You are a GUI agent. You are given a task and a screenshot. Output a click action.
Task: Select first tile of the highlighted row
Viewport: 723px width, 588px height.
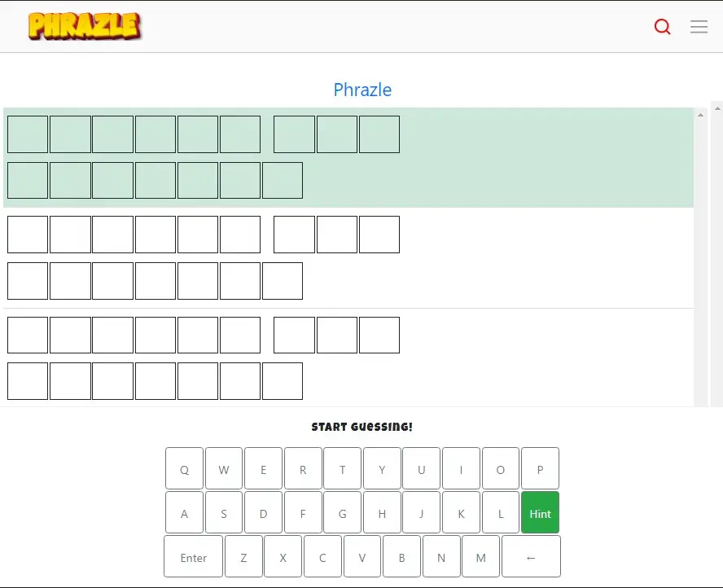(x=28, y=134)
